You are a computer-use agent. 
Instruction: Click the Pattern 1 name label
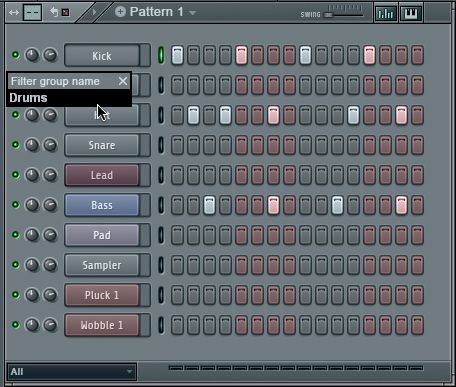click(x=156, y=12)
